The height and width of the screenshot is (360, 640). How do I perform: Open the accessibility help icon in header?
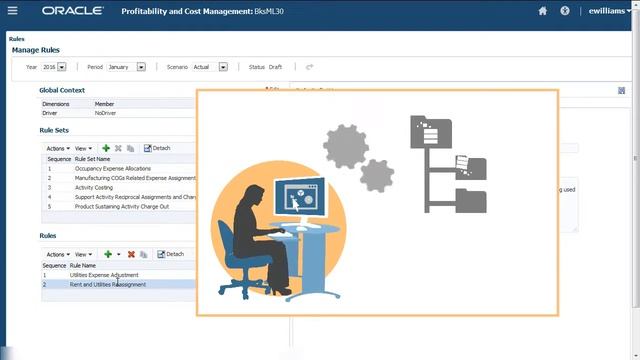(565, 11)
